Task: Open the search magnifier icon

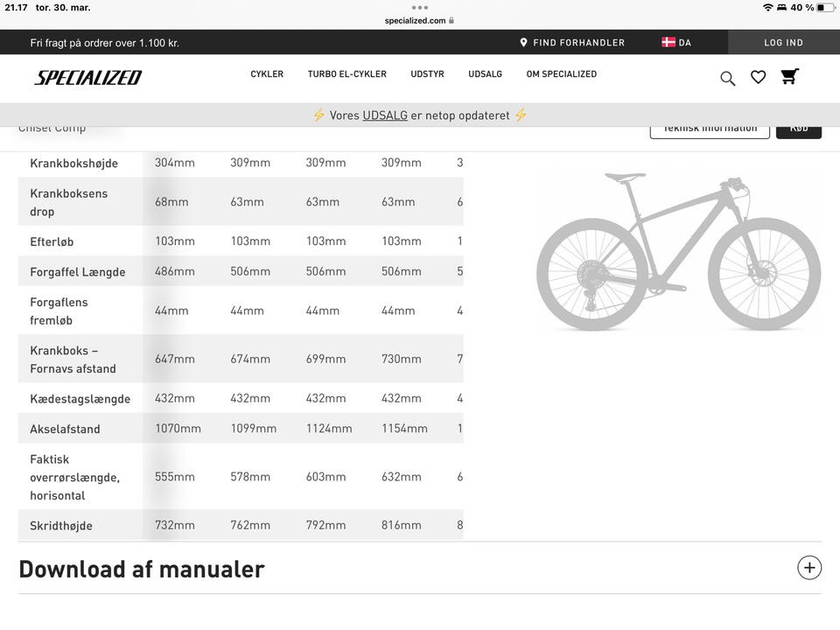Action: (x=727, y=78)
